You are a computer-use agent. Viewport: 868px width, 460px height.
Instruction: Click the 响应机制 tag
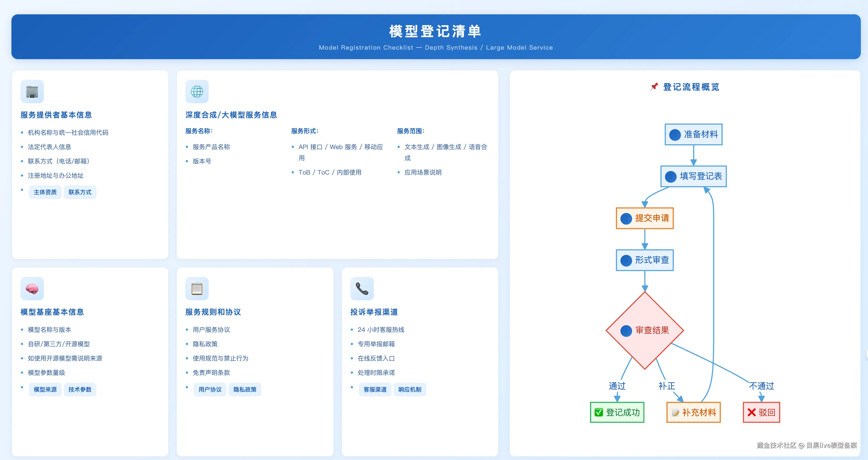point(410,390)
